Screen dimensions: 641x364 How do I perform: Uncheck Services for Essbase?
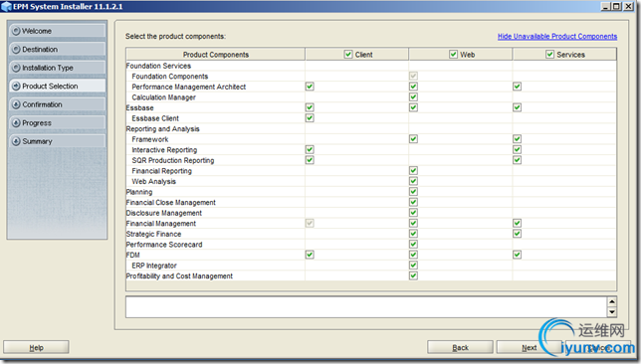[x=518, y=107]
